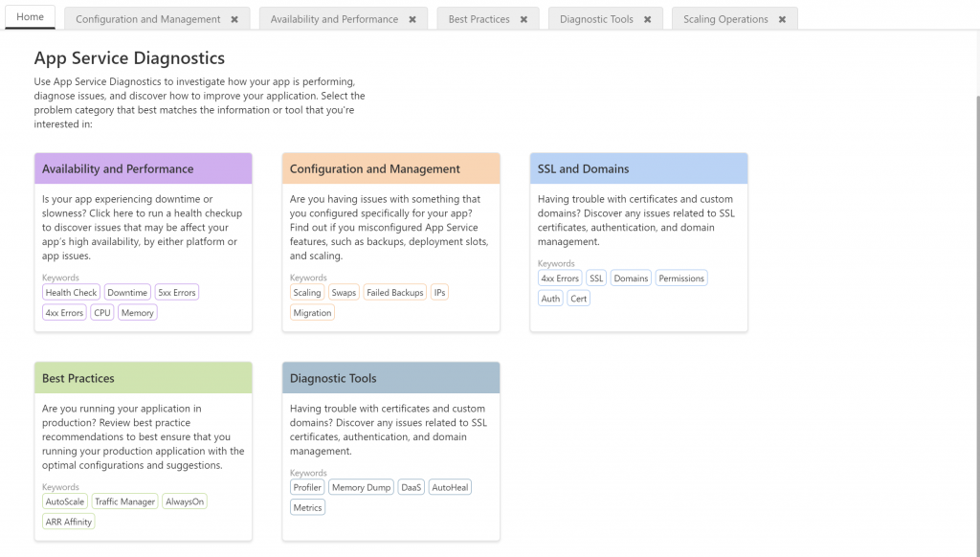Choose the ARR Affinity keyword tag

69,522
